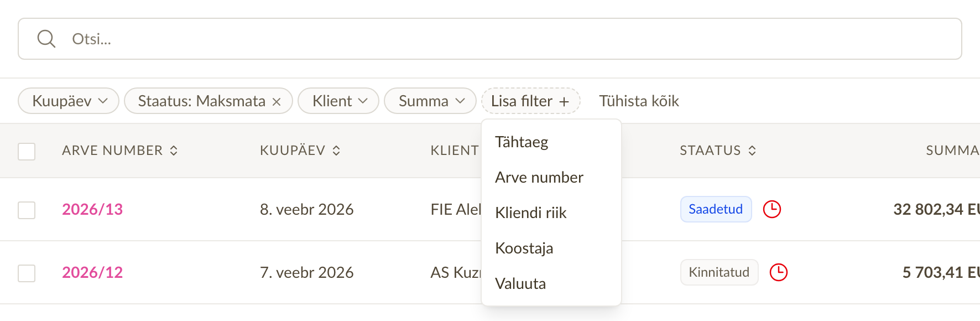Click the plus icon in Lisa filter
This screenshot has width=980, height=321.
point(564,102)
